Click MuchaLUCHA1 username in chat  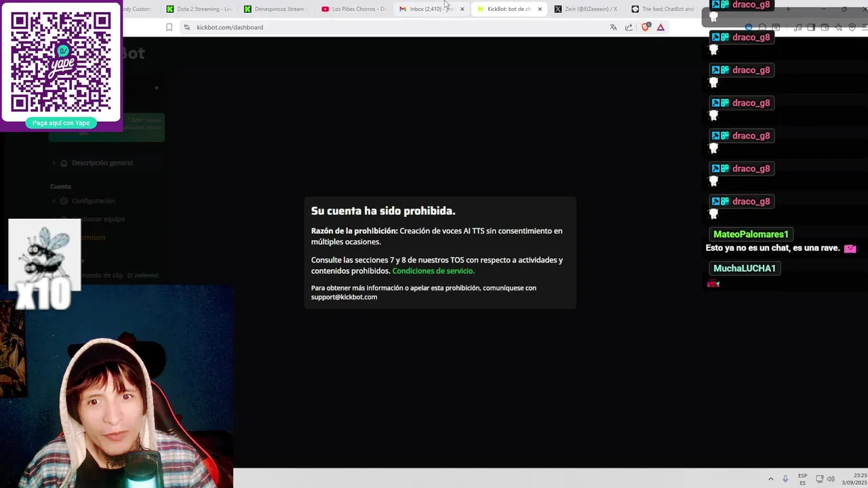click(744, 268)
